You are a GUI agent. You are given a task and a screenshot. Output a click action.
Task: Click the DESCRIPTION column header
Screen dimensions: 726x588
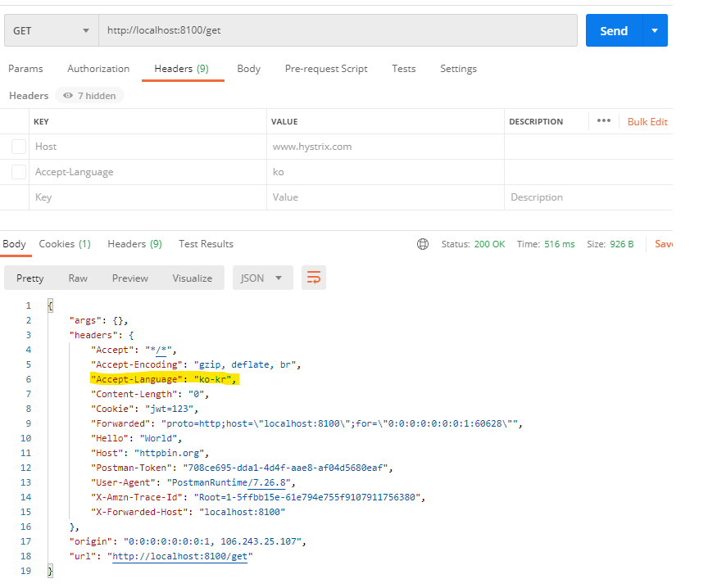(536, 122)
